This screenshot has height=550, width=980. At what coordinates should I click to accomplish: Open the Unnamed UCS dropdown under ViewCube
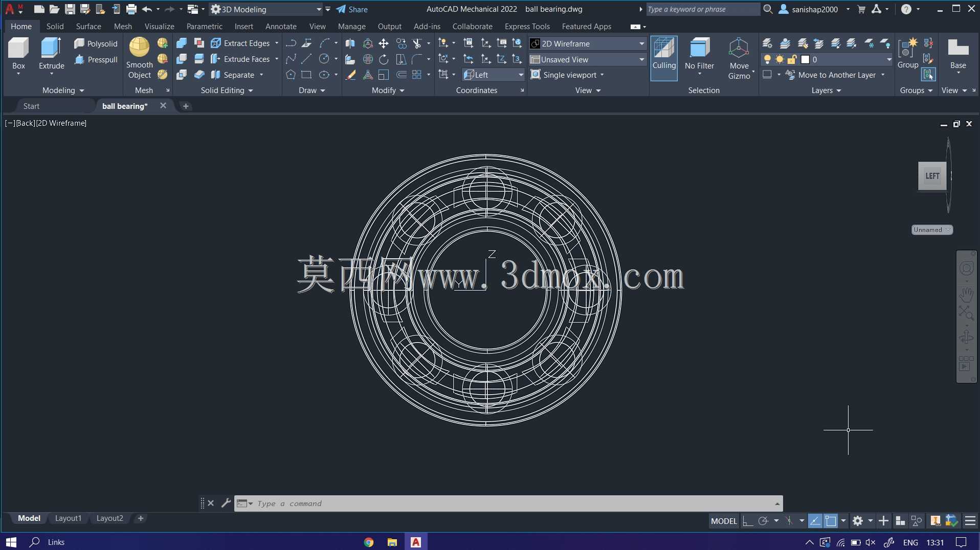pyautogui.click(x=931, y=230)
